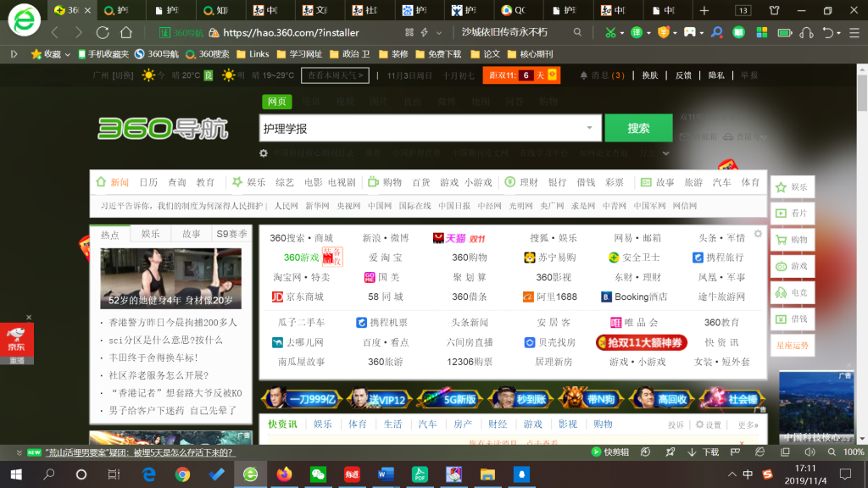
Task: Click the 星座运势 sidebar button
Action: click(x=793, y=346)
